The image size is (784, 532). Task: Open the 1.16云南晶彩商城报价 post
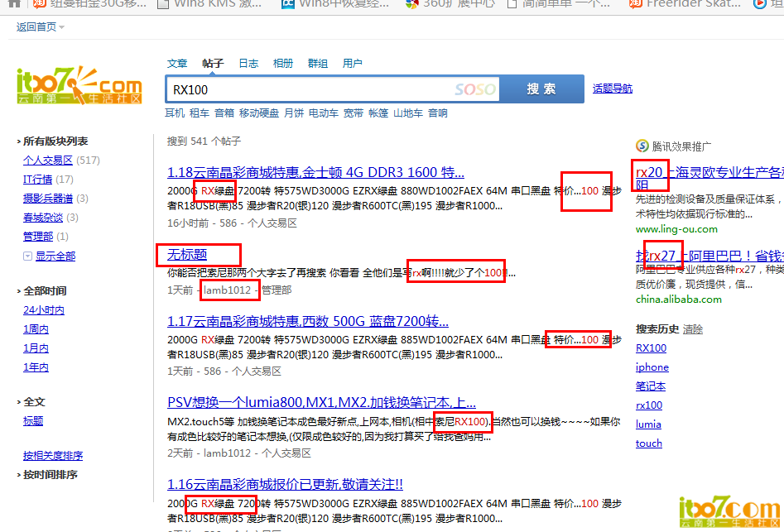click(285, 484)
